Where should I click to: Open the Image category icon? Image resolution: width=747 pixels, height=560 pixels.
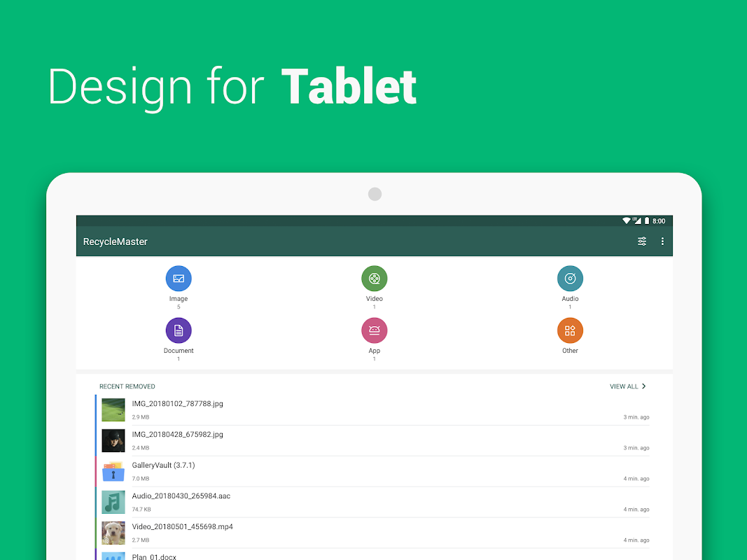(179, 279)
